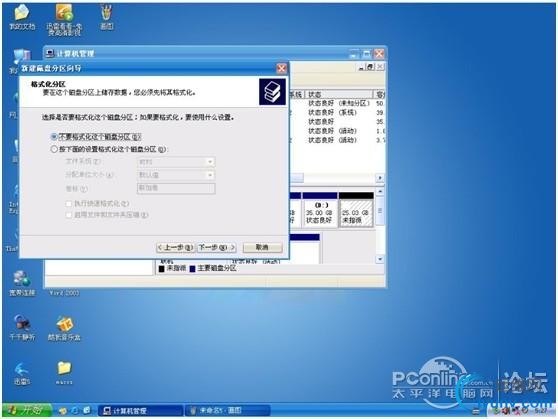Viewport: 558px width, 419px height.
Task: Select the 状态良好 (系统) volume row
Action: coord(338,112)
